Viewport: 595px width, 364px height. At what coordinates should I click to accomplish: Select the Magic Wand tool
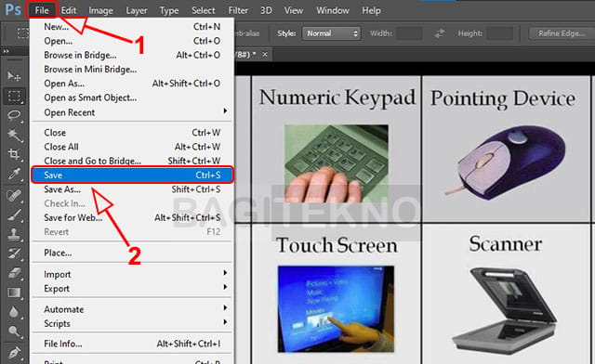coord(14,135)
